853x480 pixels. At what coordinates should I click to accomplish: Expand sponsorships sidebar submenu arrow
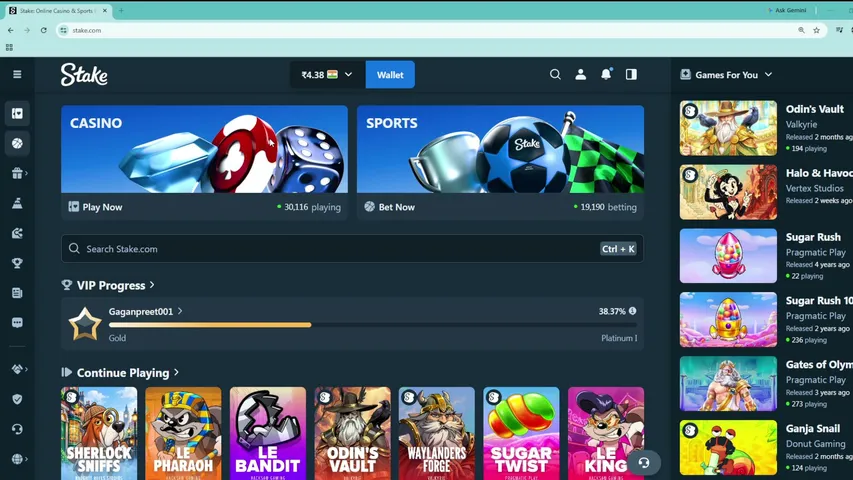26,369
